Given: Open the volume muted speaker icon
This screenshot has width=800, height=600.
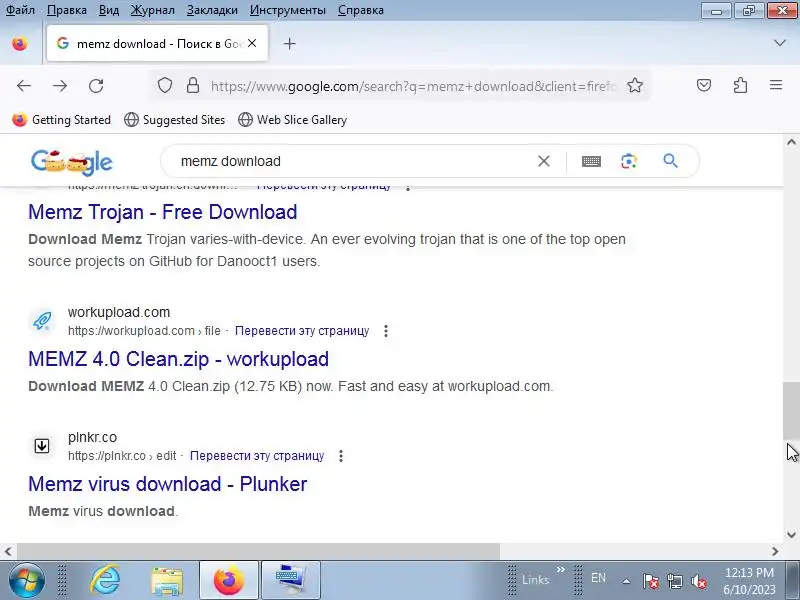Looking at the screenshot, I should [698, 581].
